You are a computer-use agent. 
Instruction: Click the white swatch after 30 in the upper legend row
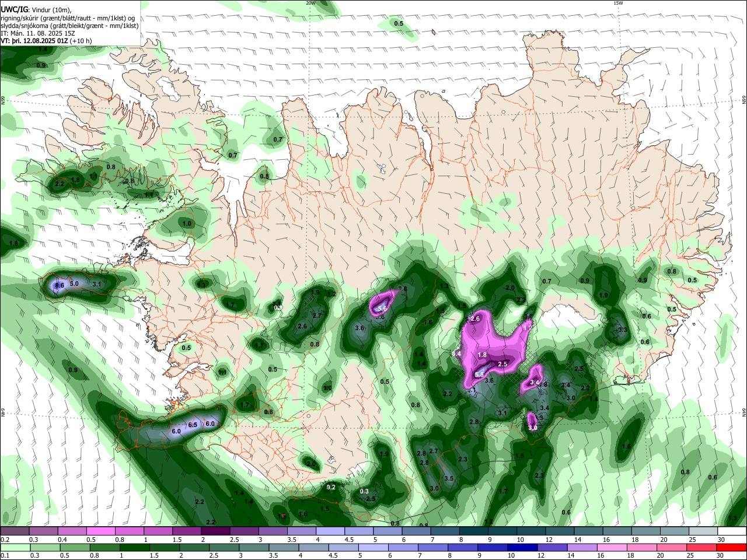(731, 531)
